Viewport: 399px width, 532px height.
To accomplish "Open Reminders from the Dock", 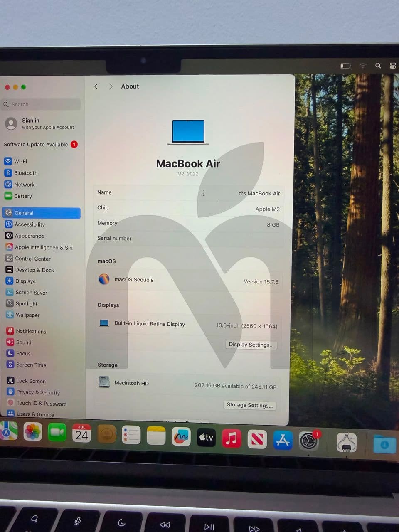I will [131, 435].
